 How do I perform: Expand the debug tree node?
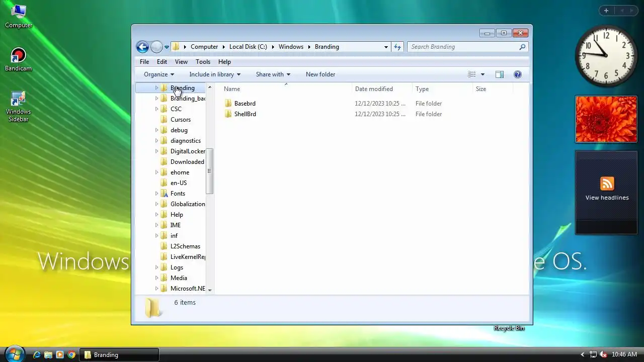(156, 130)
